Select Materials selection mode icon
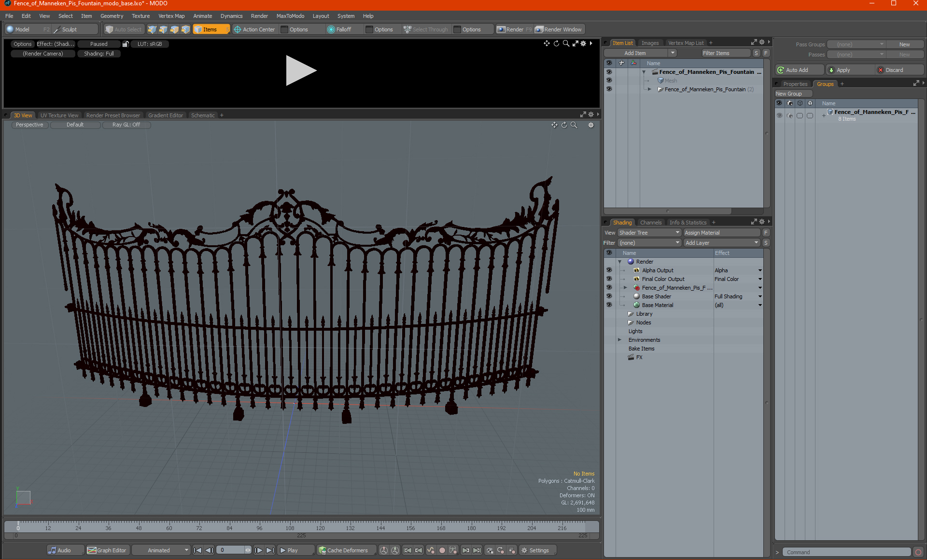The width and height of the screenshot is (927, 560). [185, 29]
